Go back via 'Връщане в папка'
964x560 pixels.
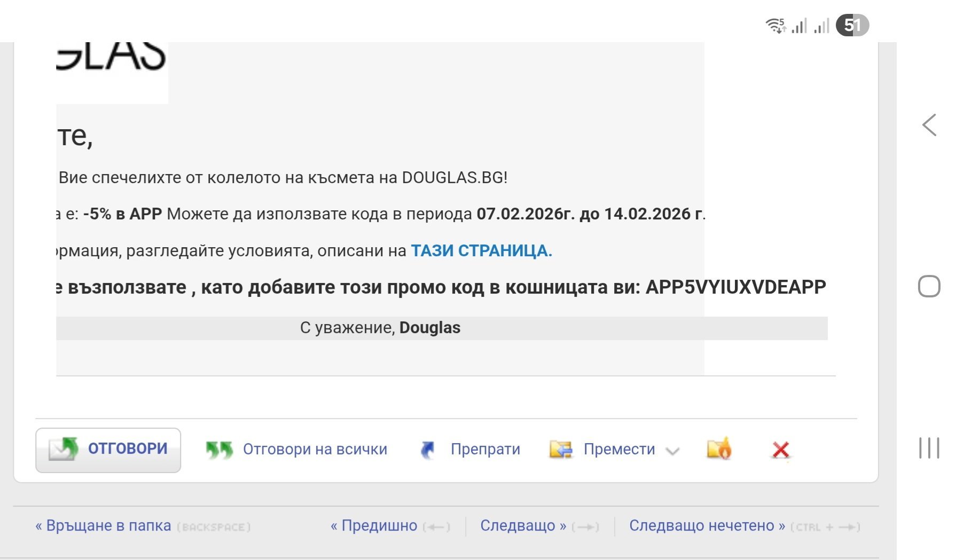pyautogui.click(x=103, y=526)
